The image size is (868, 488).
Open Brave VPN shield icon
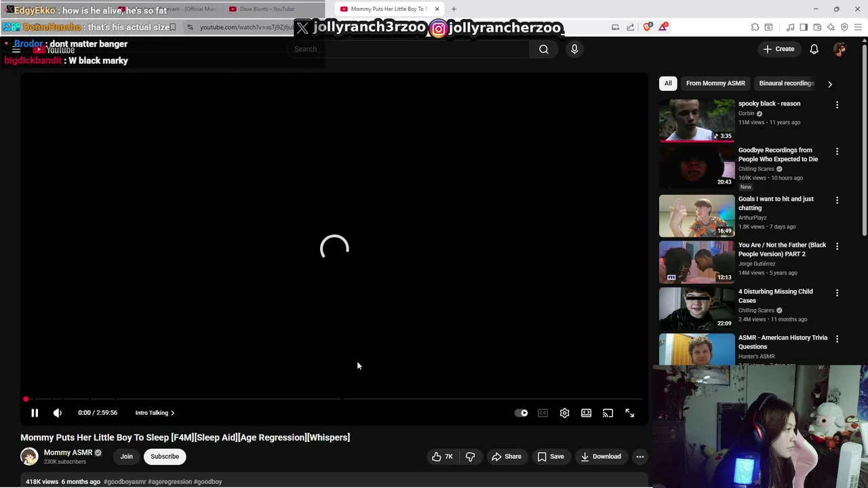[x=844, y=27]
